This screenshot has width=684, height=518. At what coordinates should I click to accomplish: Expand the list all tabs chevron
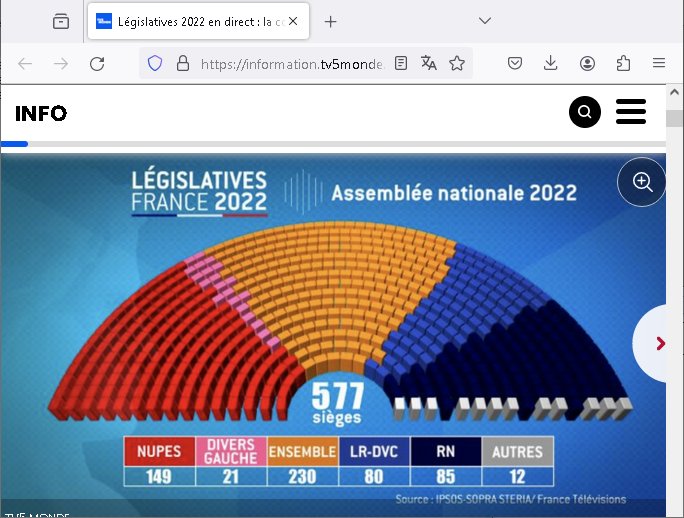485,21
